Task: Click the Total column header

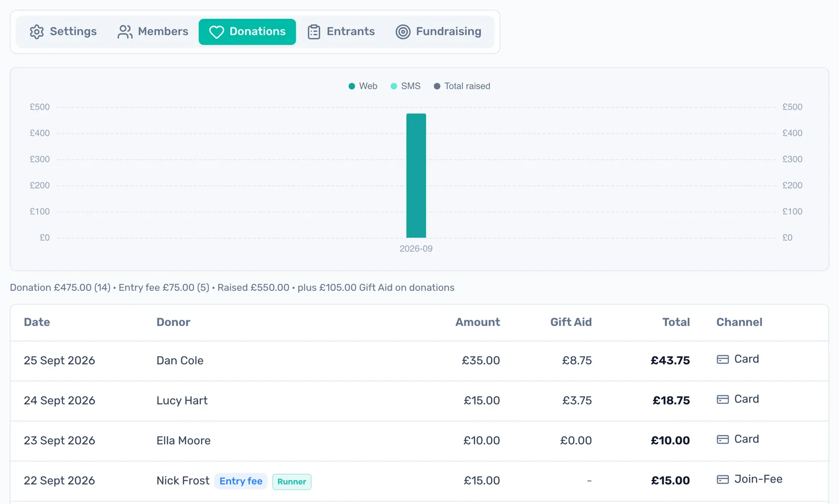Action: [x=676, y=322]
